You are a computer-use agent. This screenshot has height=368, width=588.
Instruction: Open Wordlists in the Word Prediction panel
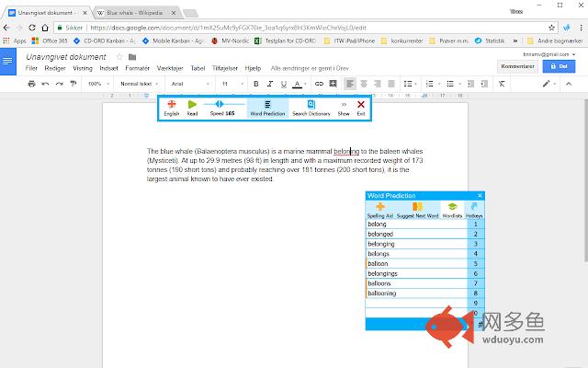pyautogui.click(x=452, y=210)
